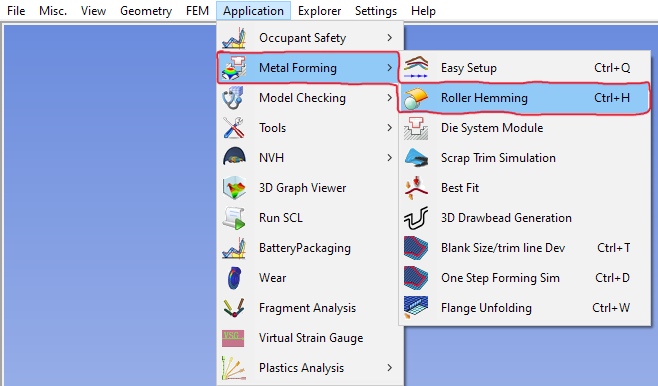
Task: Expand the NVH submenu arrow
Action: click(390, 158)
